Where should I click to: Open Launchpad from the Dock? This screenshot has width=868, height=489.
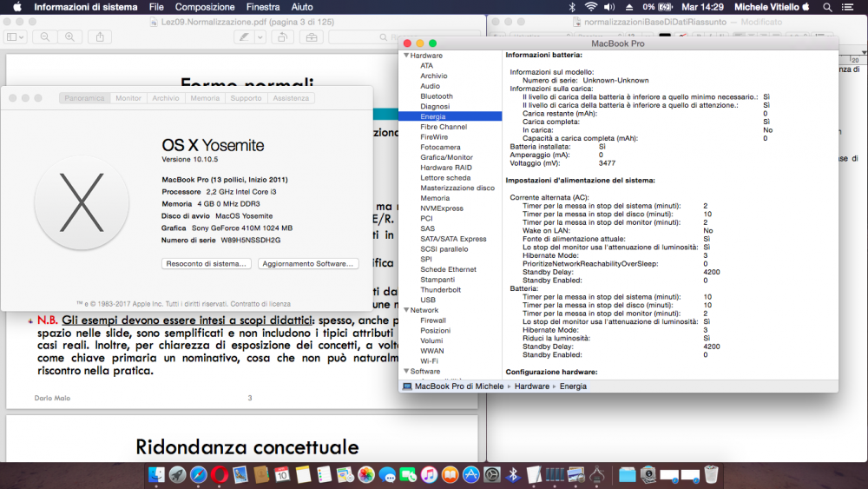tap(177, 474)
